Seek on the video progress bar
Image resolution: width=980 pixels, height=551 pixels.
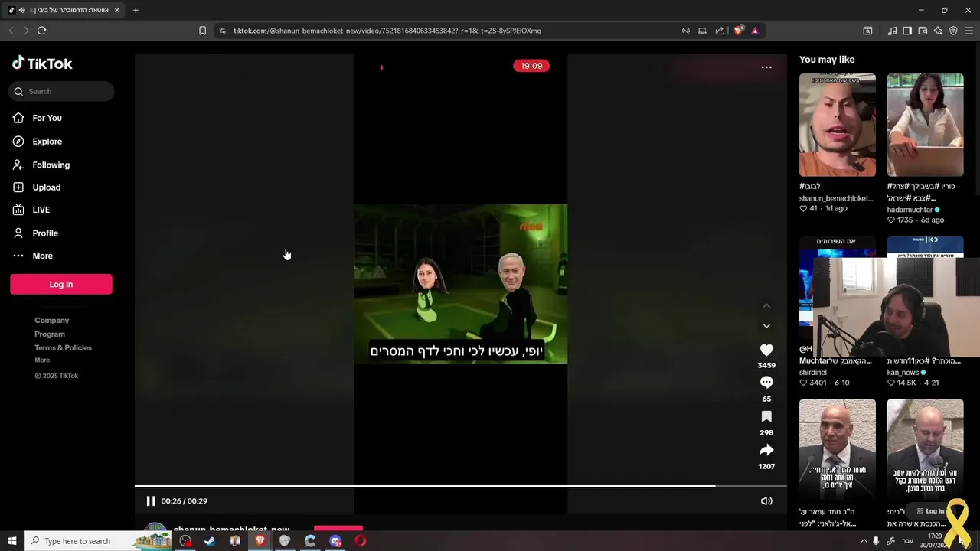tap(461, 486)
